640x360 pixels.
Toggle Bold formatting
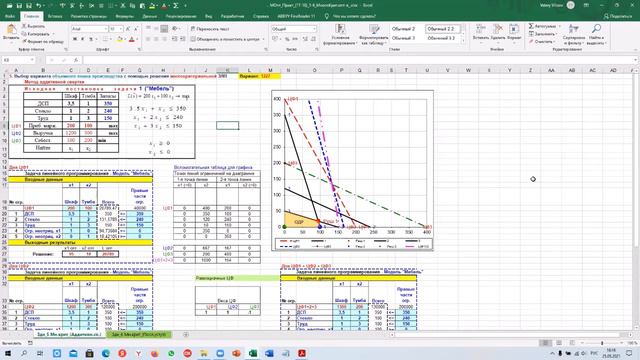tap(75, 39)
